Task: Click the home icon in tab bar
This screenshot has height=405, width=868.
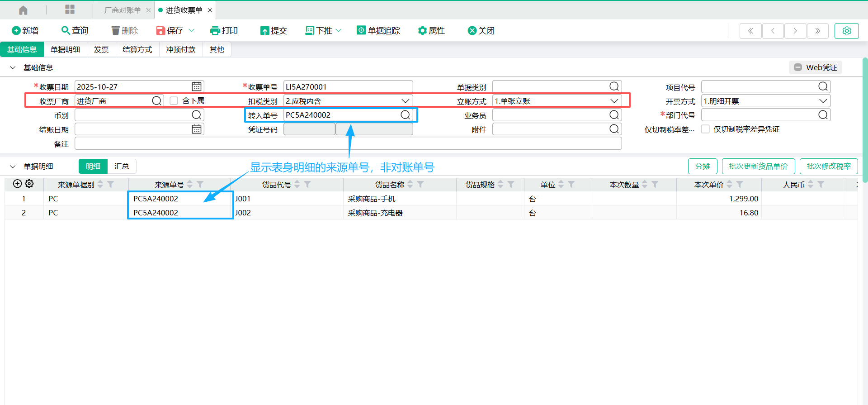Action: [x=23, y=10]
